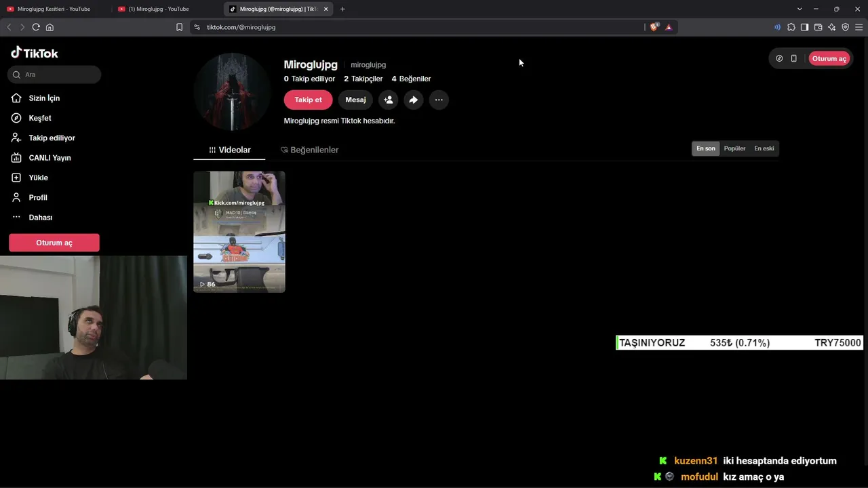Close the TikTok browser tab

click(x=326, y=9)
